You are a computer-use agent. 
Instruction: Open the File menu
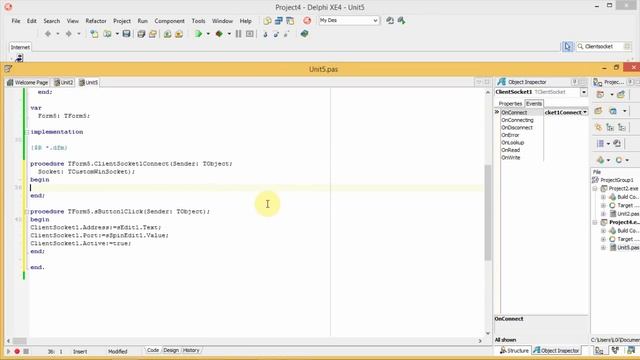coord(16,21)
